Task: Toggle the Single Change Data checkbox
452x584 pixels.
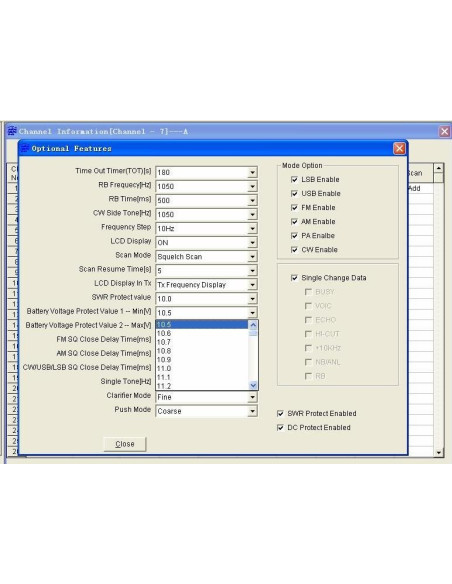Action: coord(294,278)
